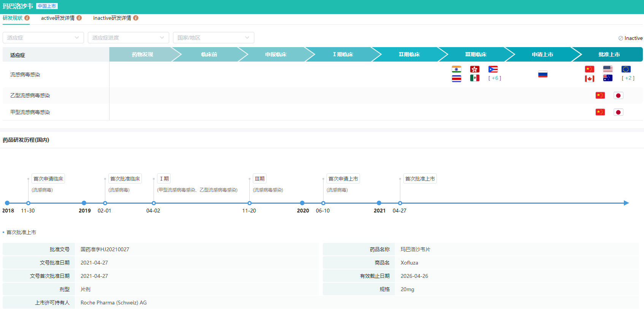Click the 首次申请临床 timeline label
Viewport: 644px width, 309px height.
[48, 179]
